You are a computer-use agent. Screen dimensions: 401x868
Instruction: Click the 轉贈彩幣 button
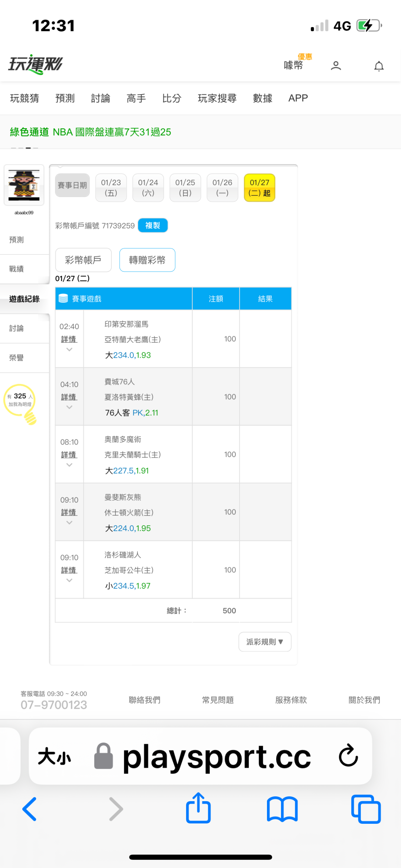coord(147,260)
